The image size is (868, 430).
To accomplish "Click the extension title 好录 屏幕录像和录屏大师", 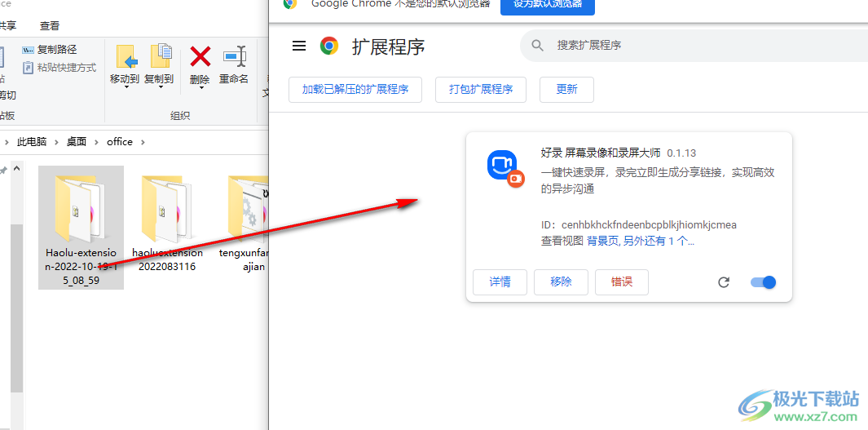I will (601, 153).
